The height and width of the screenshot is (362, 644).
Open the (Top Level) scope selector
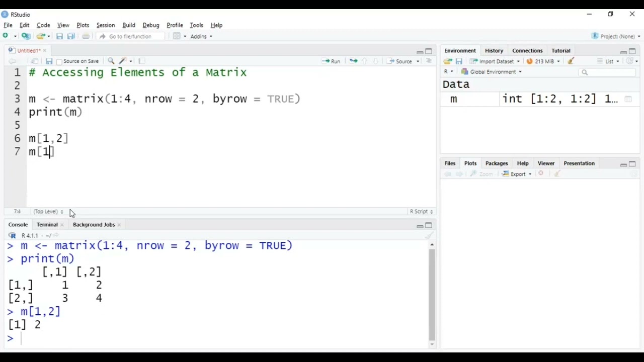pyautogui.click(x=48, y=212)
